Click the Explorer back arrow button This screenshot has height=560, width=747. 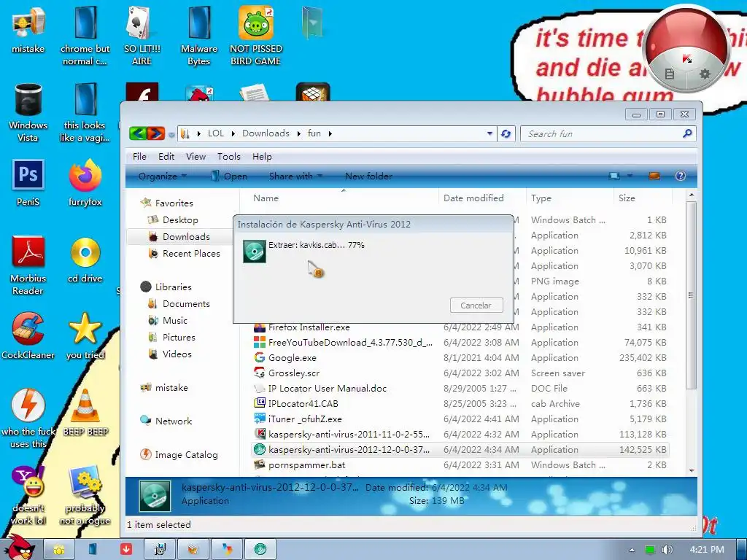(138, 134)
